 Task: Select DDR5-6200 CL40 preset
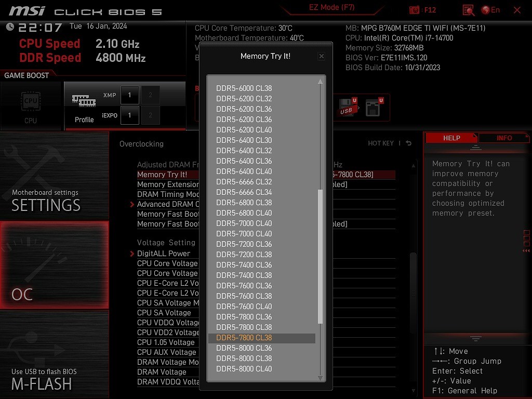tap(244, 130)
